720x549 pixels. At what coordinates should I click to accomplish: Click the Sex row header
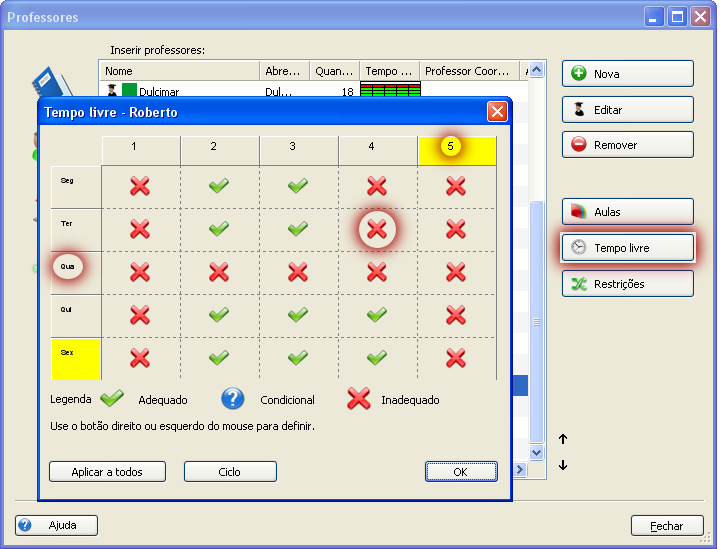(x=76, y=357)
